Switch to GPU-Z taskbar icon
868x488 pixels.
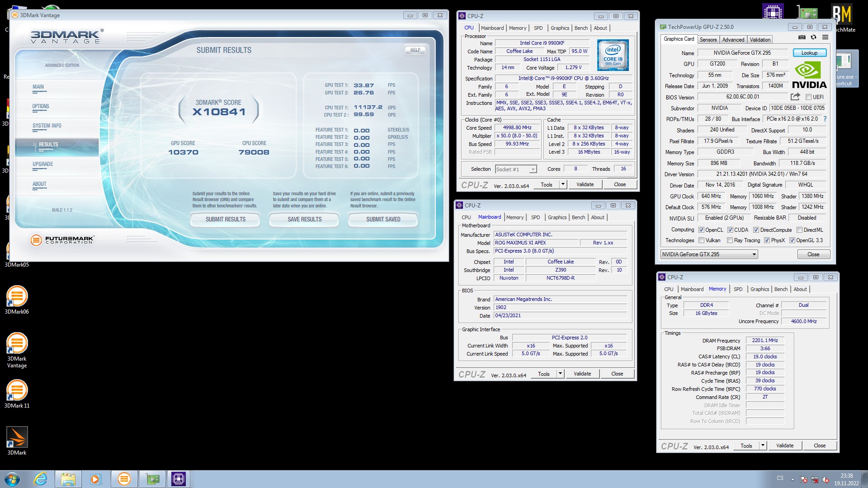[x=152, y=479]
